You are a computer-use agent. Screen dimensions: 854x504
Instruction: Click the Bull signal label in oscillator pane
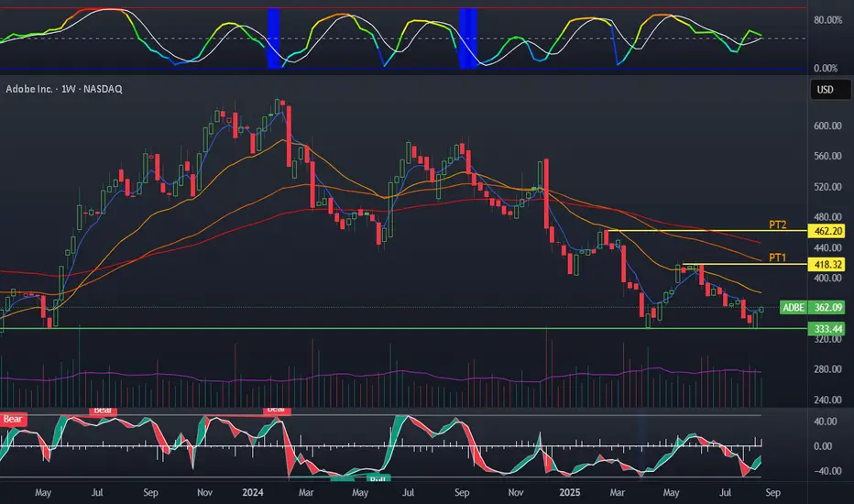click(378, 478)
